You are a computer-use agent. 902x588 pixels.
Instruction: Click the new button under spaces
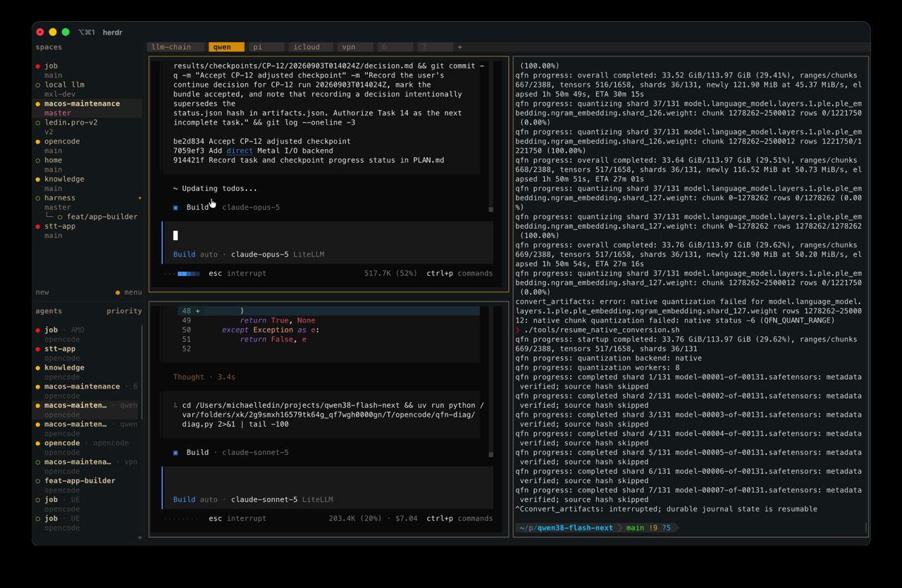tap(42, 292)
